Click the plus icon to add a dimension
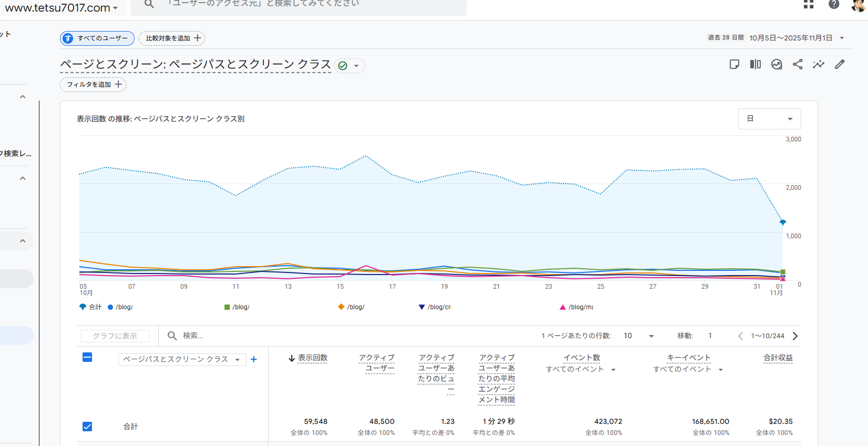This screenshot has height=446, width=868. pyautogui.click(x=254, y=359)
